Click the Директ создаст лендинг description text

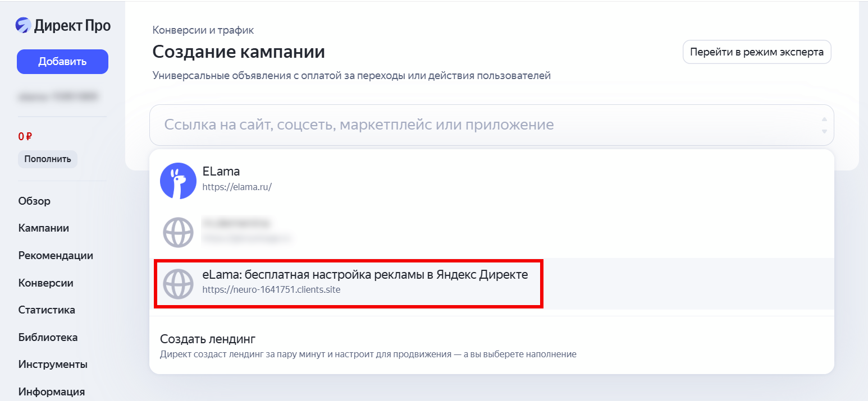[368, 354]
